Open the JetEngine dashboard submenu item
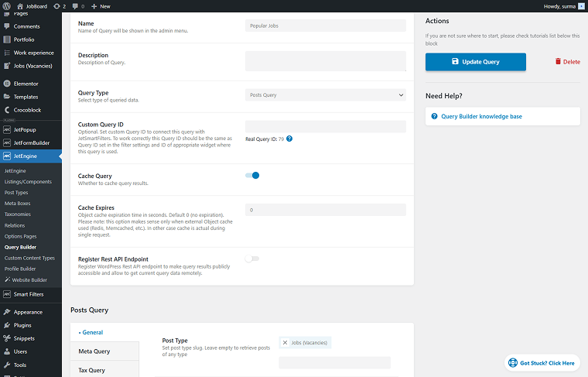The image size is (588, 377). (x=15, y=170)
